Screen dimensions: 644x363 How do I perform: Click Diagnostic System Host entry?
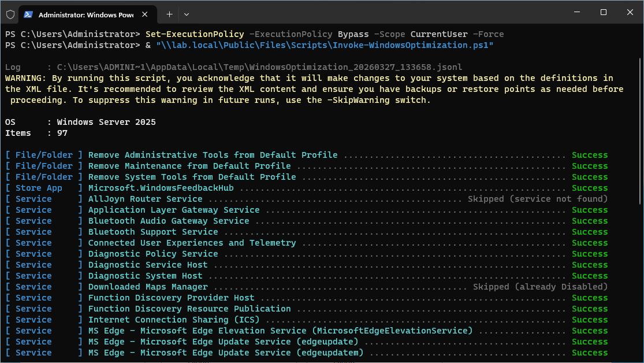point(146,276)
